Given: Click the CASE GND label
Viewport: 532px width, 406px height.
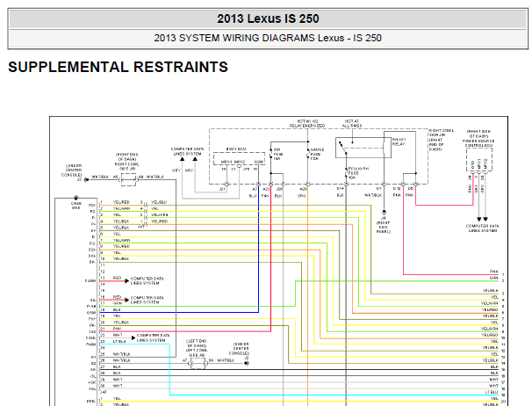Looking at the screenshot, I should pos(76,206).
